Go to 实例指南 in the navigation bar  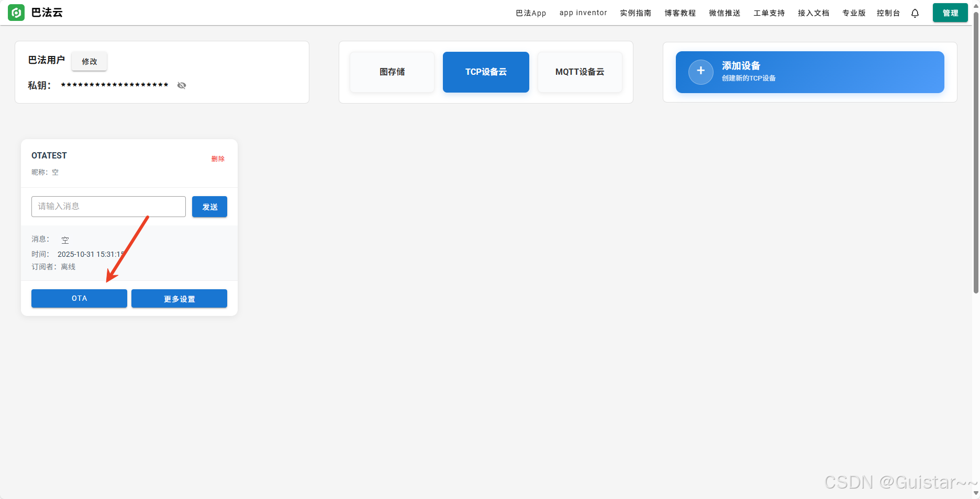coord(636,13)
